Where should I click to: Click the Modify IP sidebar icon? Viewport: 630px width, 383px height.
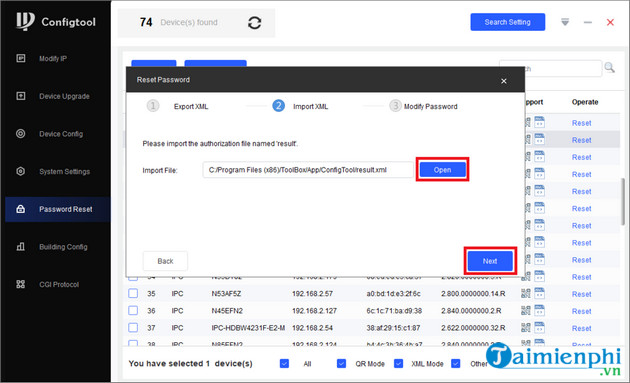pos(20,58)
